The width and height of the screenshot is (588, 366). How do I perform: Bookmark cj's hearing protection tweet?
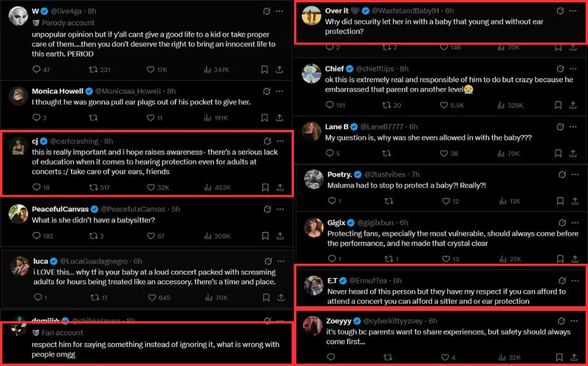[265, 187]
